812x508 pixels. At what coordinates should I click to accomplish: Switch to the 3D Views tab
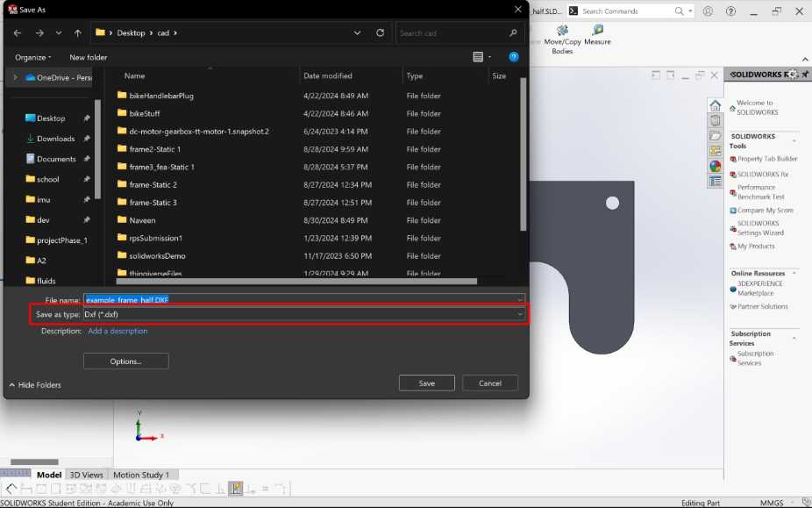click(x=86, y=475)
